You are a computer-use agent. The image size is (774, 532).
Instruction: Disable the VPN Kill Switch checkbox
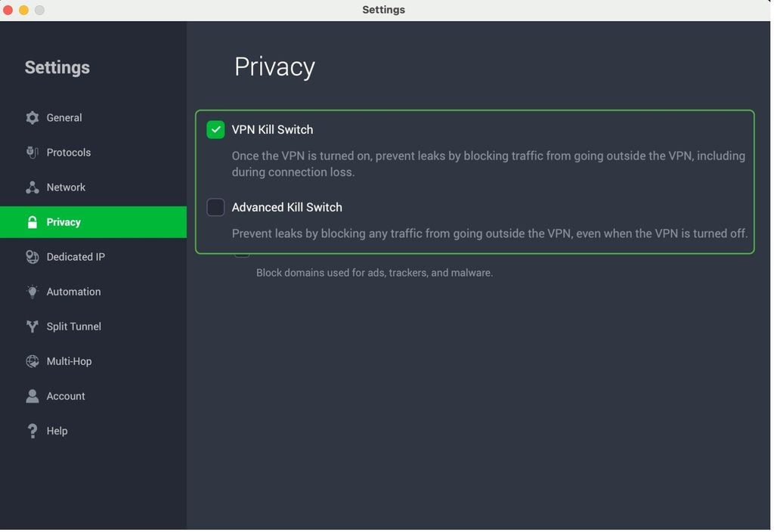click(215, 130)
